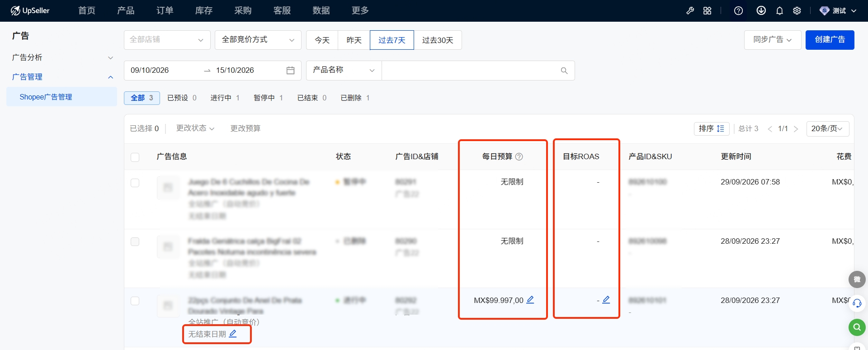Choose the today date filter
Image resolution: width=868 pixels, height=350 pixels.
[322, 40]
